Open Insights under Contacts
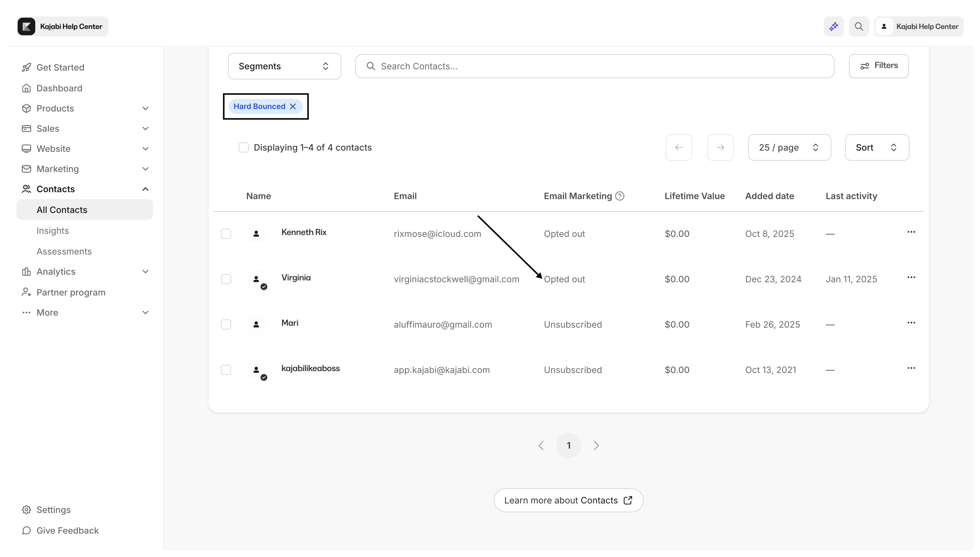980x557 pixels. click(53, 230)
